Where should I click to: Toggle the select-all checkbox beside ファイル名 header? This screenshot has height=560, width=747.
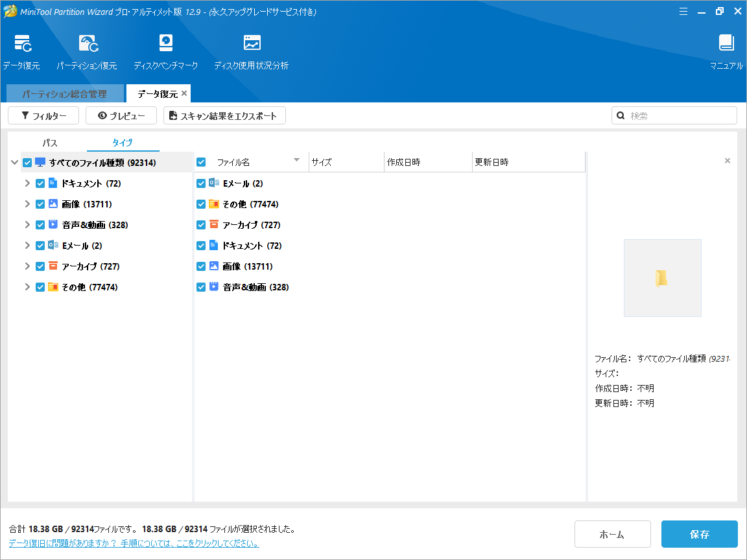[x=201, y=162]
